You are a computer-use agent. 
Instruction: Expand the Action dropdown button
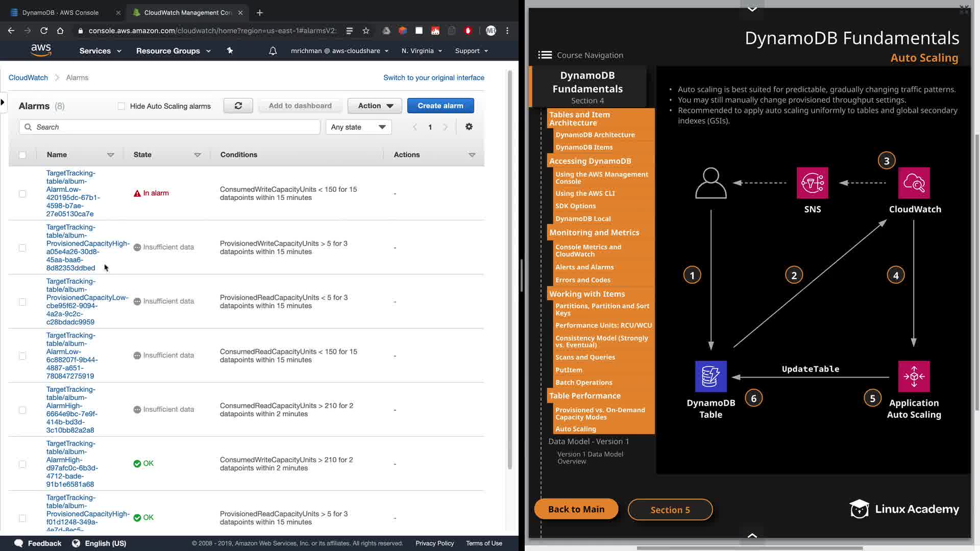point(375,106)
